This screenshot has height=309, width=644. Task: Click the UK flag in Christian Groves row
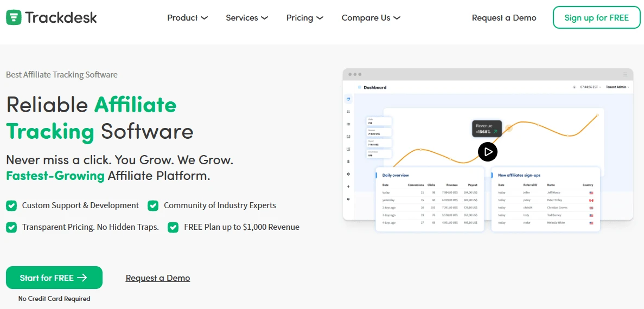pyautogui.click(x=591, y=208)
